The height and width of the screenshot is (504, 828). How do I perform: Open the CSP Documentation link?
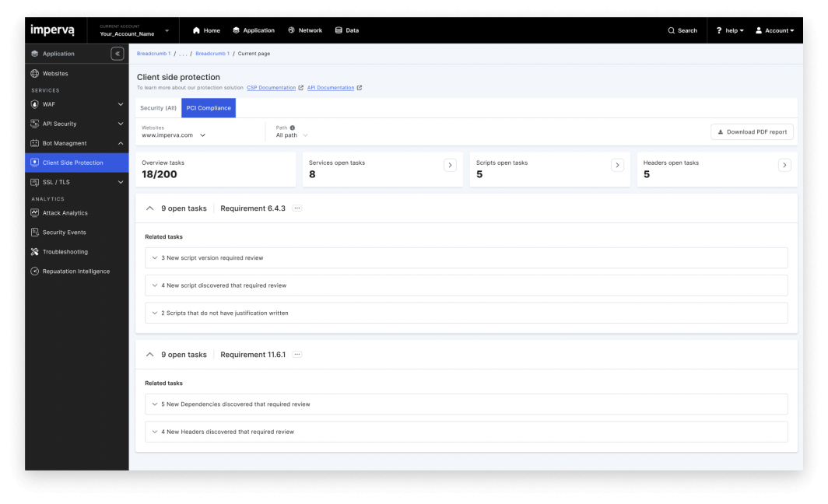point(271,88)
